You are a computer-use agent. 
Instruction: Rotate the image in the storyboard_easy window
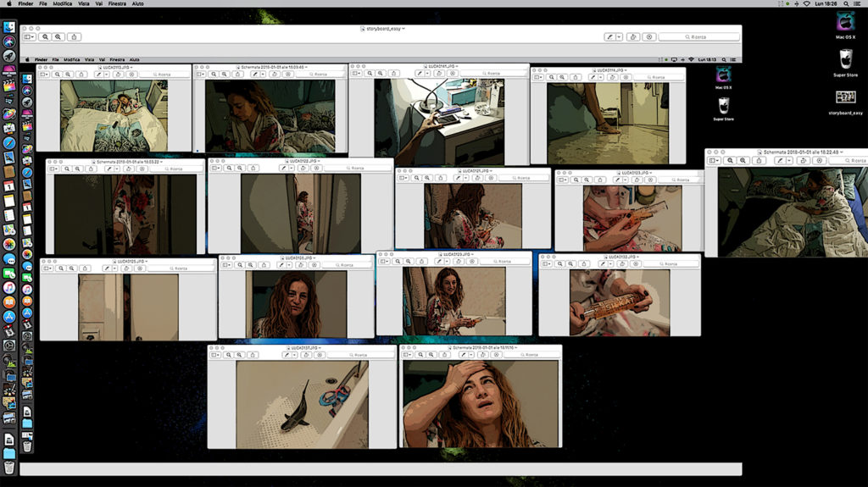coord(633,37)
